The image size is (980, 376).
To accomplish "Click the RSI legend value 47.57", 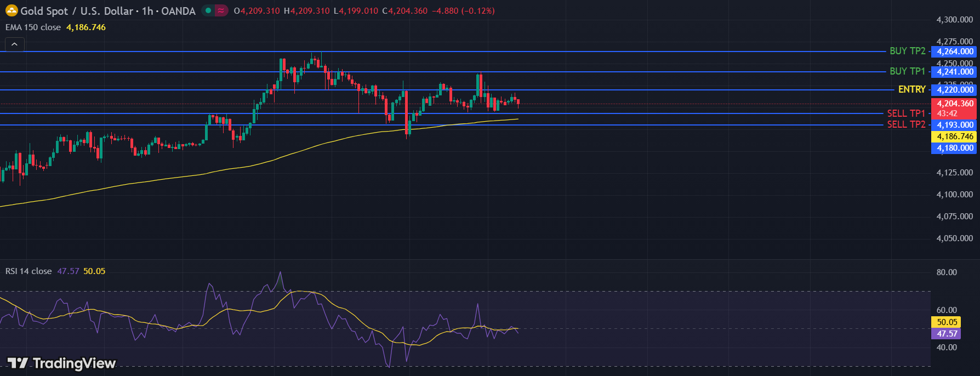I will pyautogui.click(x=68, y=271).
